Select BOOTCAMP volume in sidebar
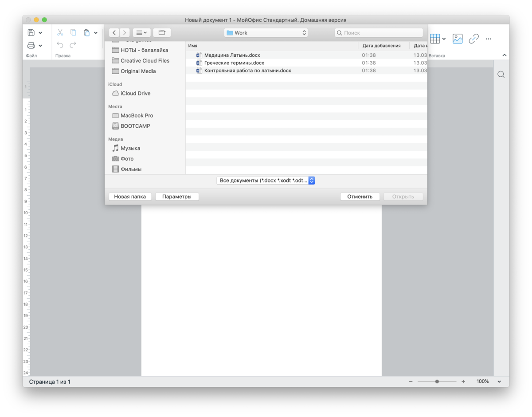The width and height of the screenshot is (532, 417). (x=131, y=126)
